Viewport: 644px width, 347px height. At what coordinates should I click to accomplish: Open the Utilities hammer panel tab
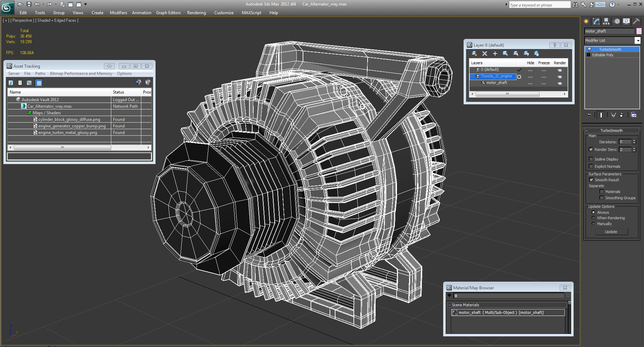coord(636,21)
